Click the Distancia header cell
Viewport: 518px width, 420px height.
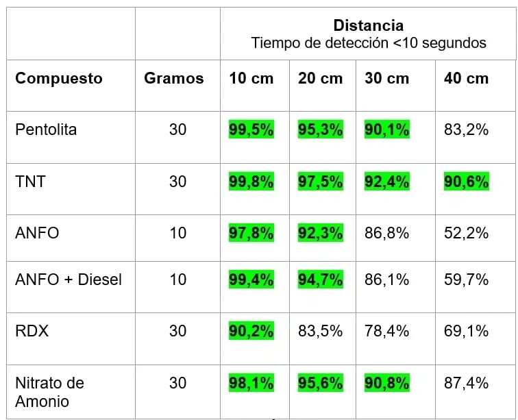tap(368, 34)
